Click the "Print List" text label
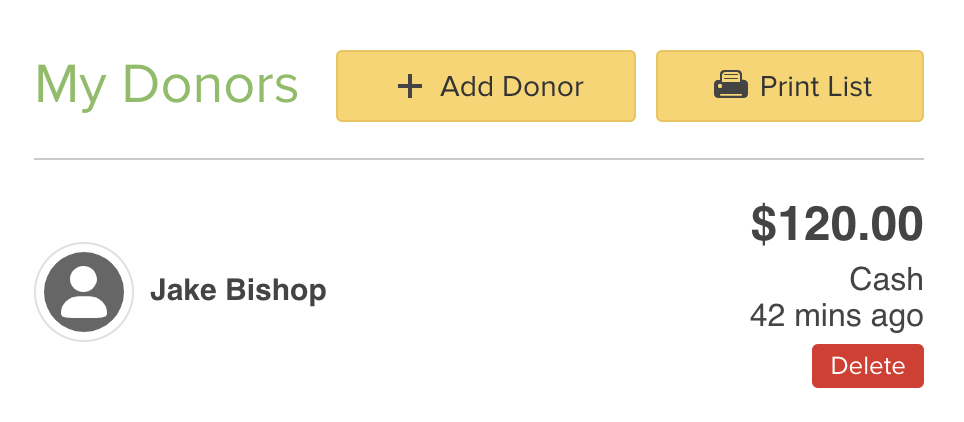 click(816, 86)
